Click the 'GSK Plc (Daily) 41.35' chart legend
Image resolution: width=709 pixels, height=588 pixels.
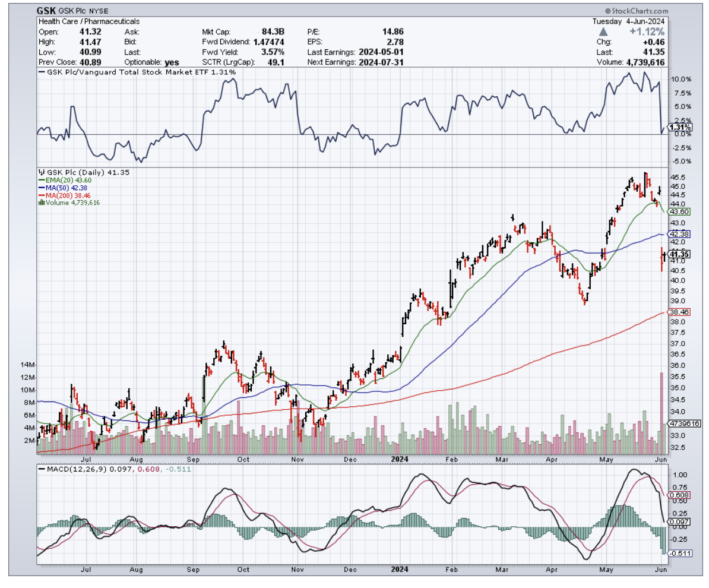pos(84,172)
